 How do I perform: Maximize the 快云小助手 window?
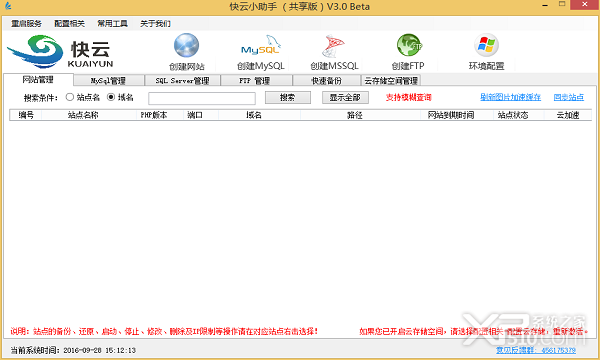click(x=562, y=5)
